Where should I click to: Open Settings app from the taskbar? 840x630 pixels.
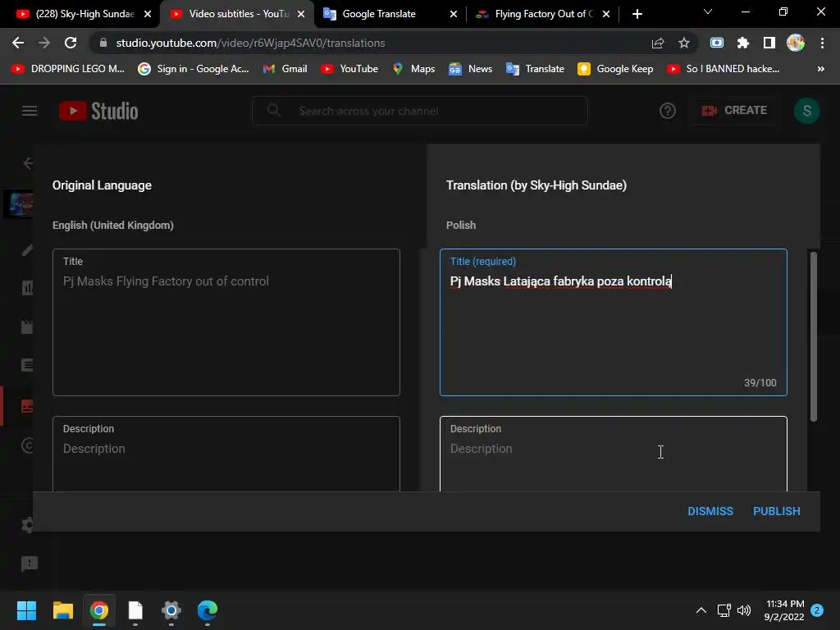point(171,610)
